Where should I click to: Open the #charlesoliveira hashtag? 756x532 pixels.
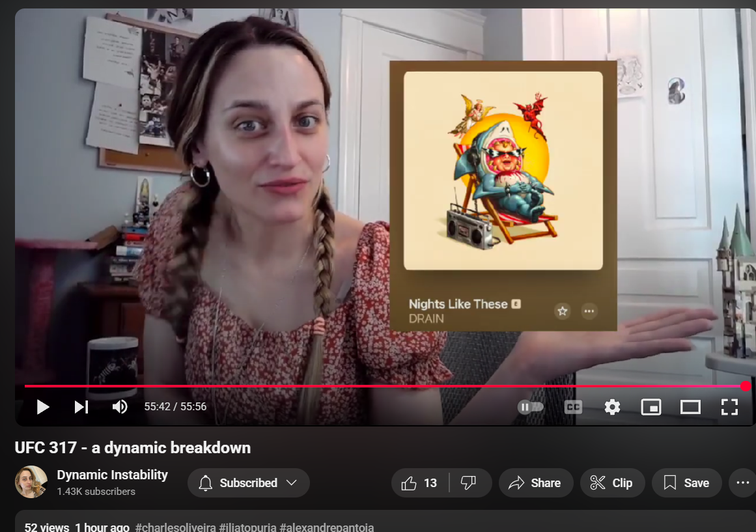click(x=176, y=527)
